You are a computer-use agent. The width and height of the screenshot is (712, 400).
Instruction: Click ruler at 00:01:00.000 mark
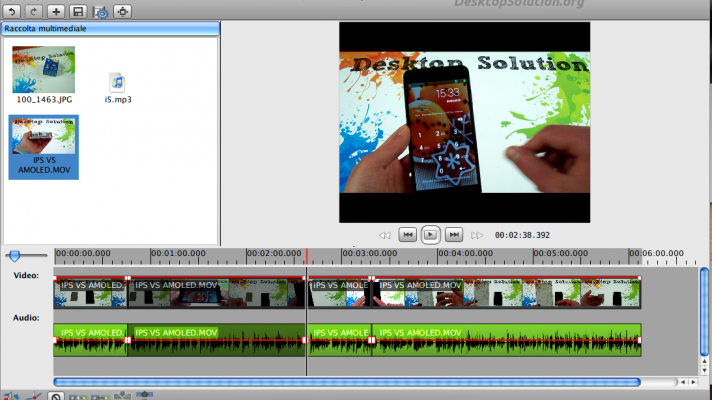click(178, 253)
